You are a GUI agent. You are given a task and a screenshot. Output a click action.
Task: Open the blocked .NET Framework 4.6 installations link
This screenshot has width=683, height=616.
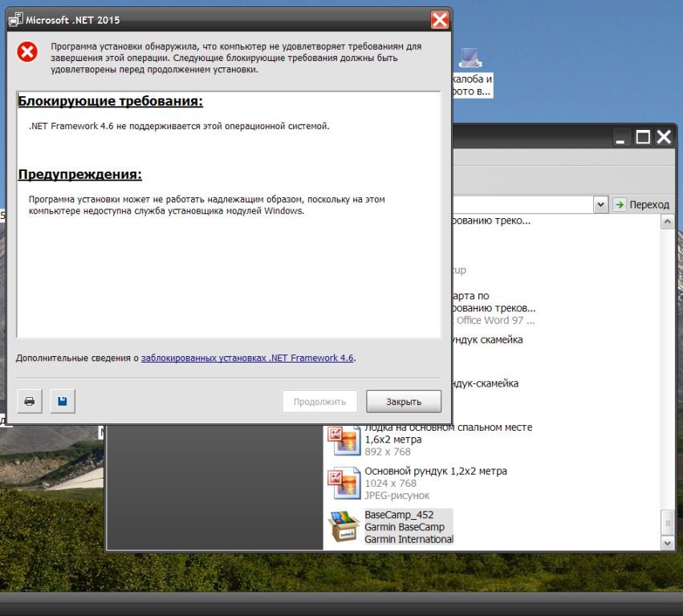point(247,358)
